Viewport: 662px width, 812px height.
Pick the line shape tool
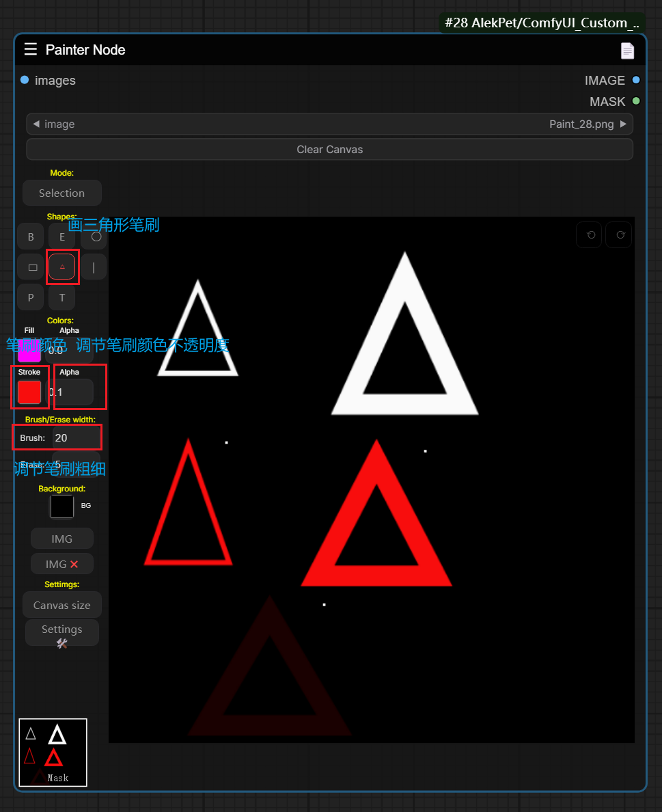[x=94, y=267]
